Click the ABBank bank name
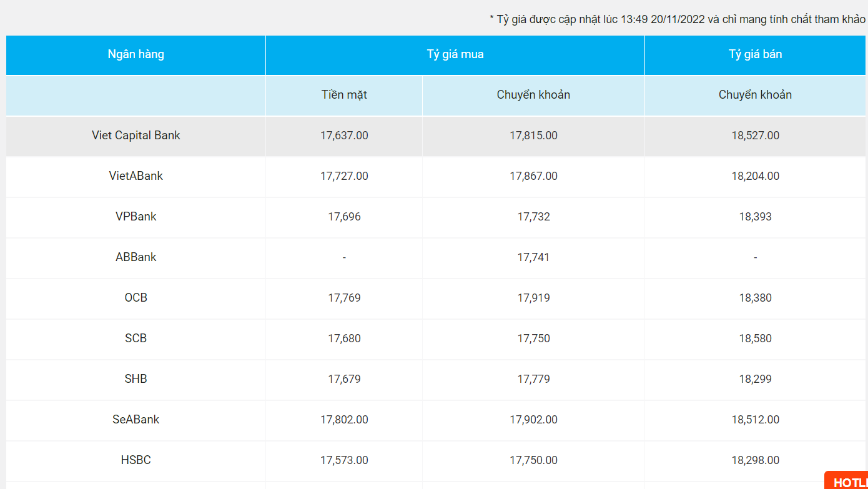 pos(136,257)
